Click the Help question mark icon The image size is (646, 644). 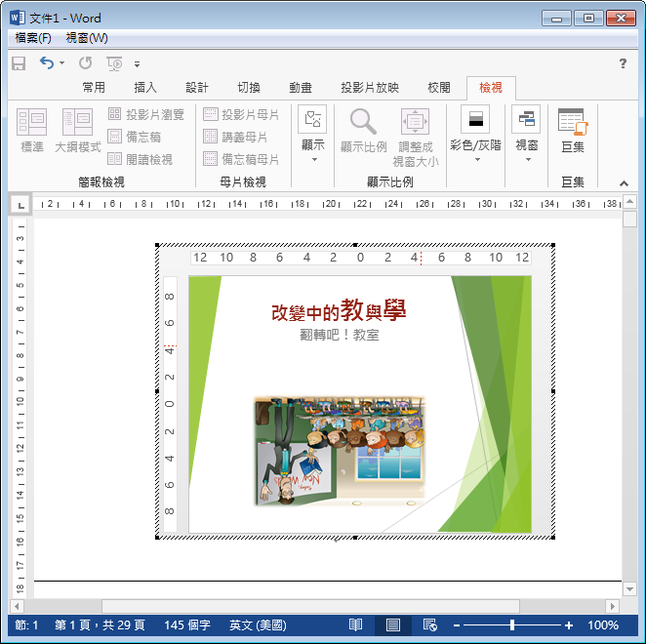623,63
